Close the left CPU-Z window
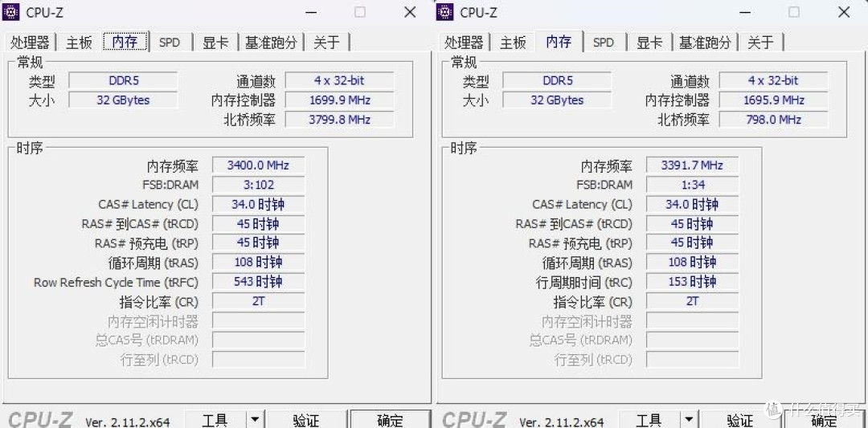 410,12
